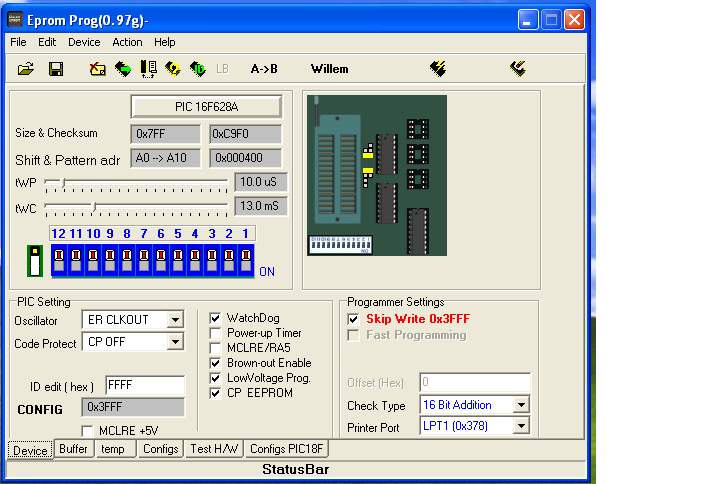Image resolution: width=720 pixels, height=484 pixels.
Task: Open the Configs PIC18F tab
Action: [x=287, y=449]
